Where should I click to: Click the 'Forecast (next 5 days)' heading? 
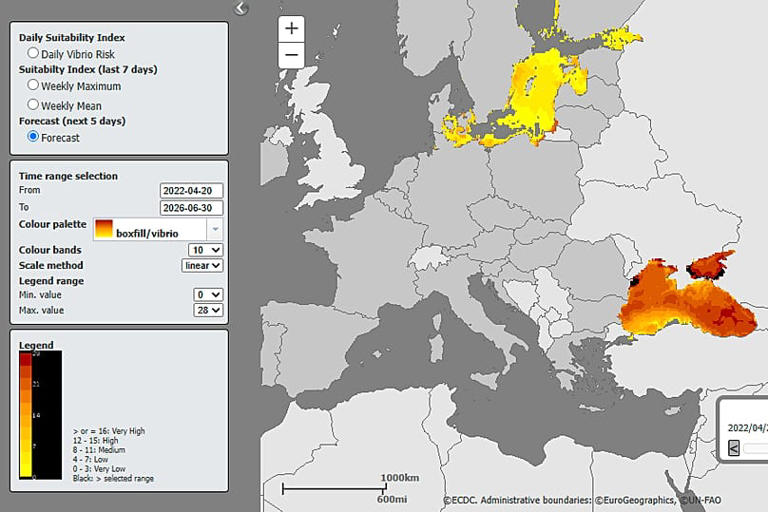coord(72,121)
